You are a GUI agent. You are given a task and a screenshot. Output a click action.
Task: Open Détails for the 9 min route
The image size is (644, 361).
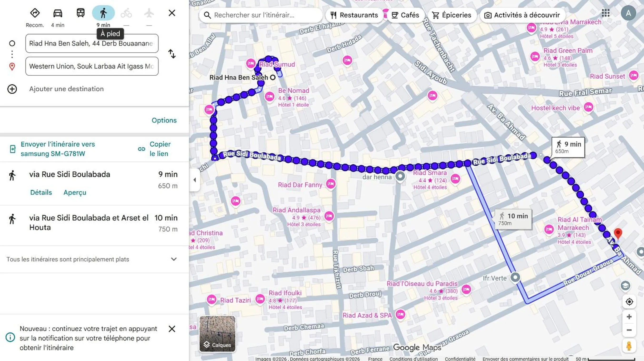click(41, 192)
